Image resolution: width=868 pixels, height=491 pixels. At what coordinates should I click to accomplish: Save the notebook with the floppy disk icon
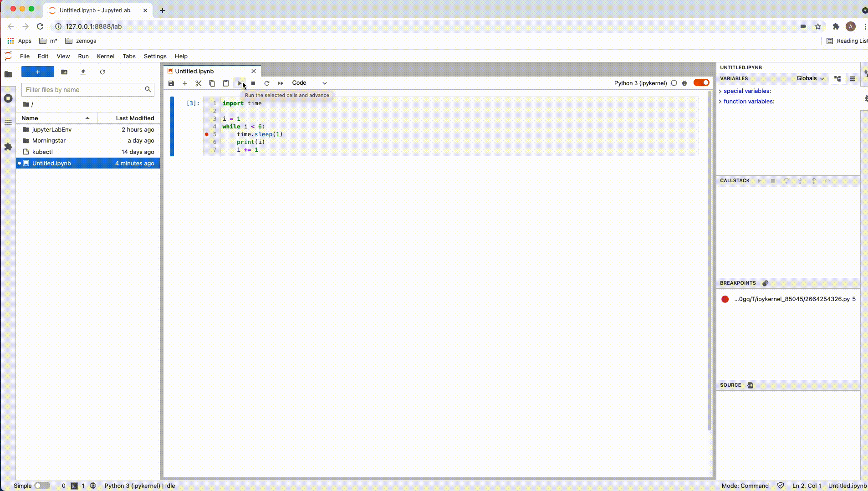[171, 83]
